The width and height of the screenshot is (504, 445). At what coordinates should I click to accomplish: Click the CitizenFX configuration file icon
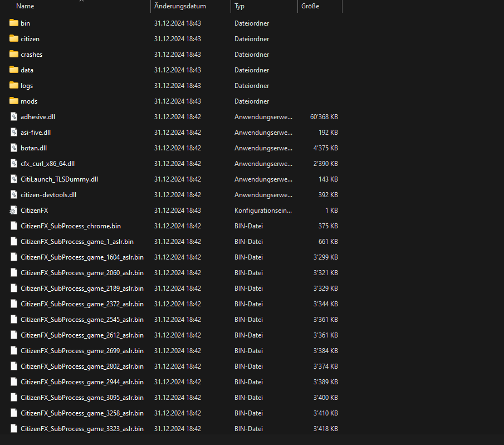click(14, 211)
